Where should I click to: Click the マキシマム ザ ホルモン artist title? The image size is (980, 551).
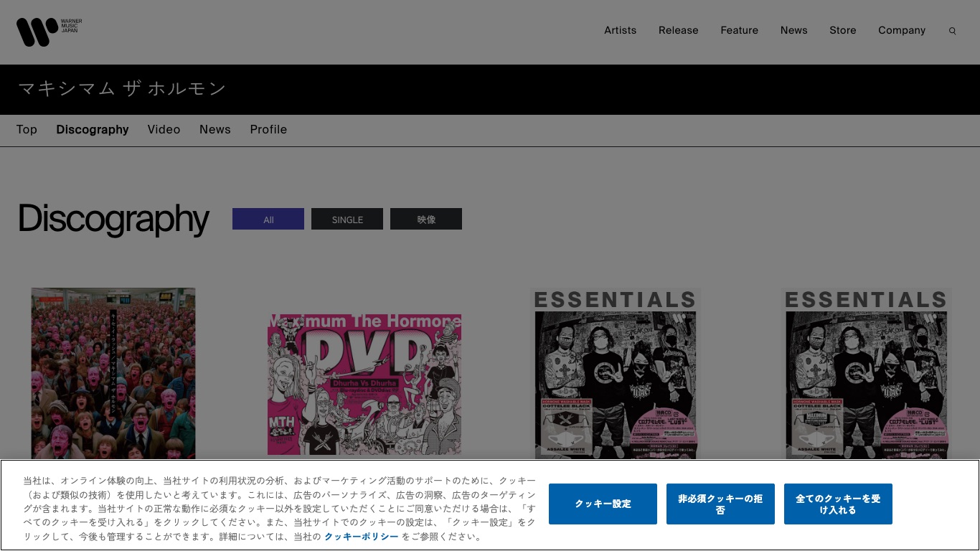point(122,89)
